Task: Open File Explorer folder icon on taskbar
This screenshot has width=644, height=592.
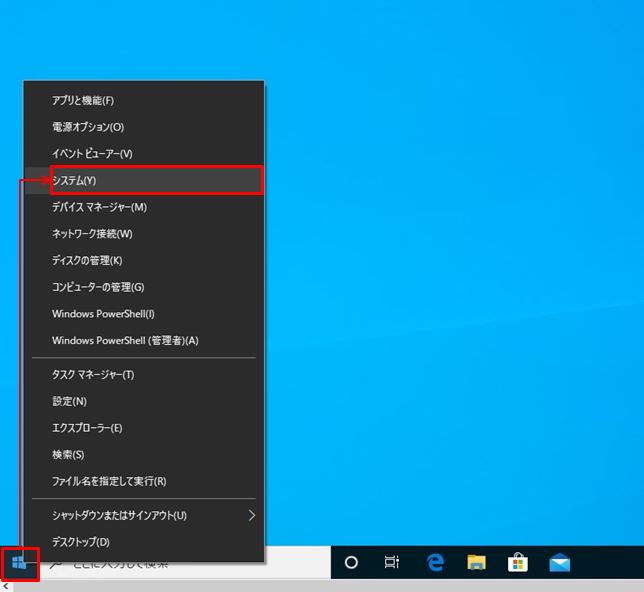Action: pyautogui.click(x=476, y=562)
